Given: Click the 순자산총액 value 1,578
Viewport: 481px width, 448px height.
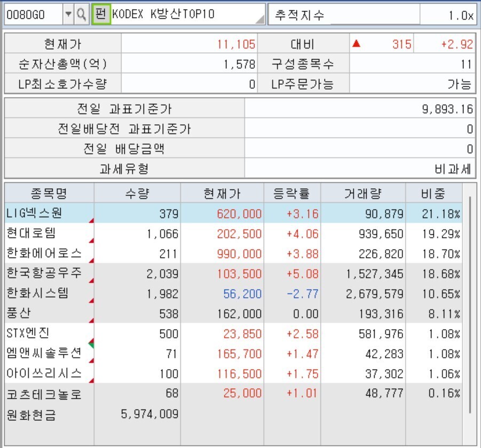Looking at the screenshot, I should (x=239, y=65).
